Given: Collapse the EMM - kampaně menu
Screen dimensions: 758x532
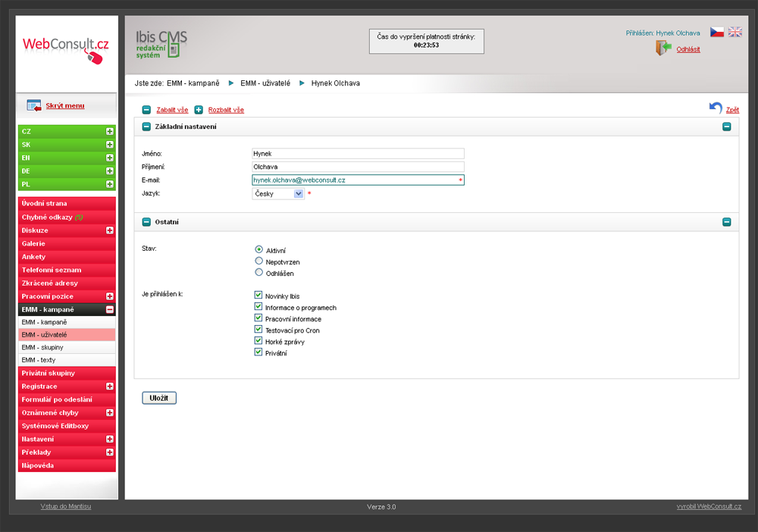Looking at the screenshot, I should [x=110, y=309].
